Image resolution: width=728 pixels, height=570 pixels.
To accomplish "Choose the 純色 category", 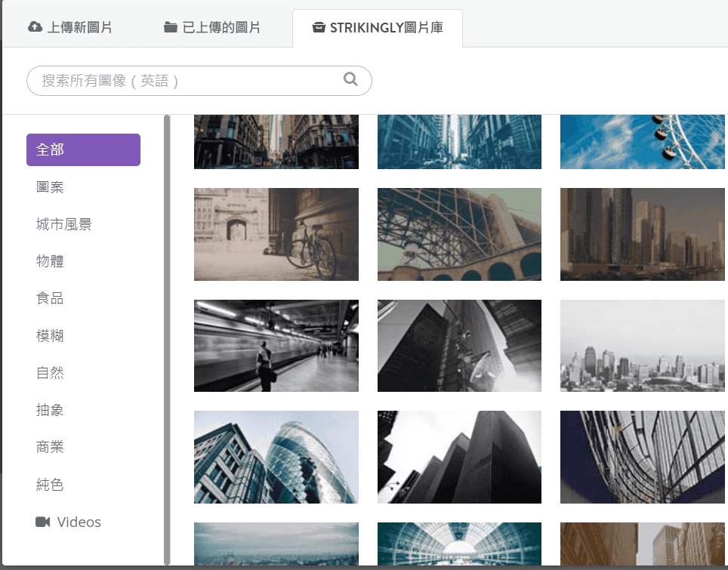I will point(50,485).
